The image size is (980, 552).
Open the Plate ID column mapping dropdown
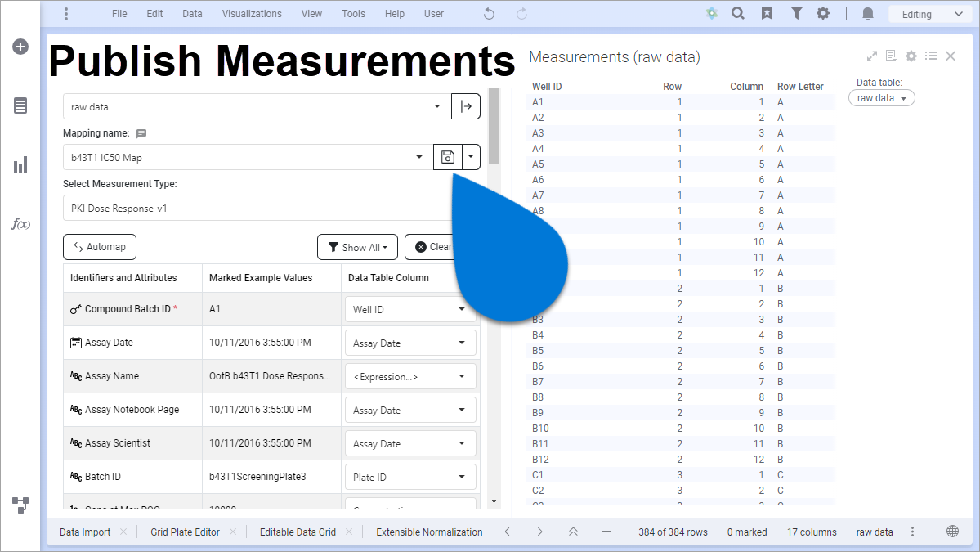410,477
